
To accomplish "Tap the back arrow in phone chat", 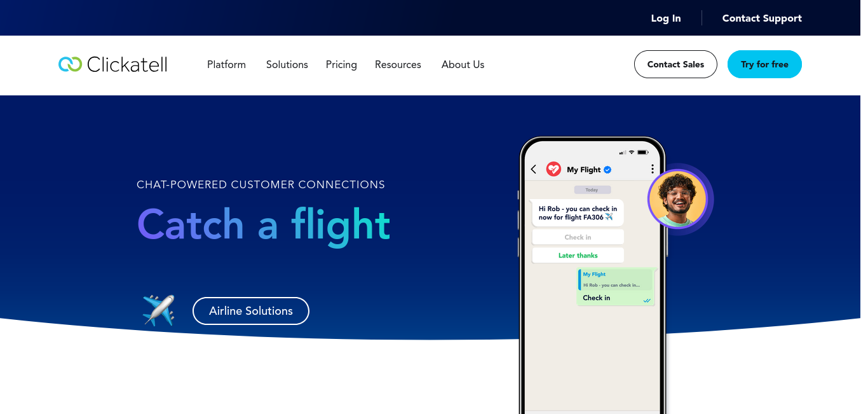I will pos(534,169).
